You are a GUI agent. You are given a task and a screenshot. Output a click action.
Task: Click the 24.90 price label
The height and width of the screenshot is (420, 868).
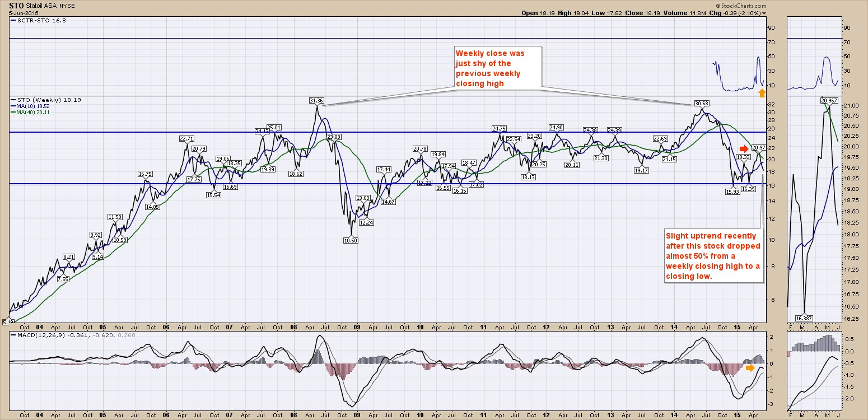click(x=556, y=127)
